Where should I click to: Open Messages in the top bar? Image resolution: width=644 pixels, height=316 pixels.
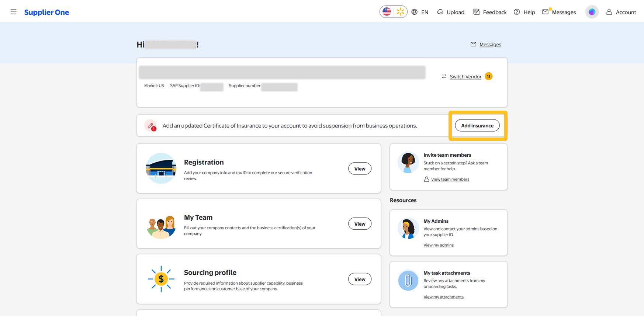coord(559,12)
